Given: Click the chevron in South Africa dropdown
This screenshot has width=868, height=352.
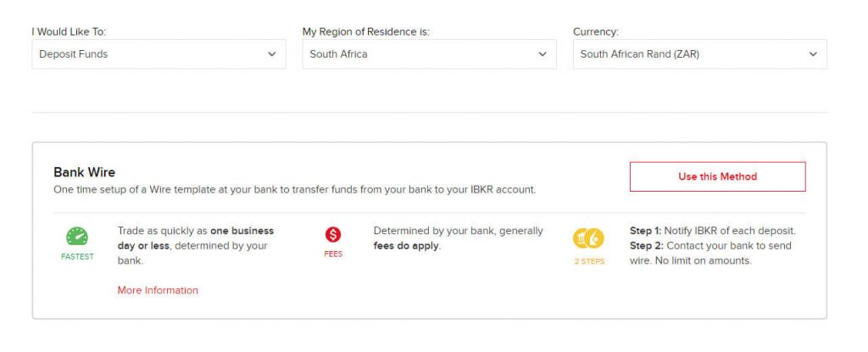Looking at the screenshot, I should tap(542, 54).
